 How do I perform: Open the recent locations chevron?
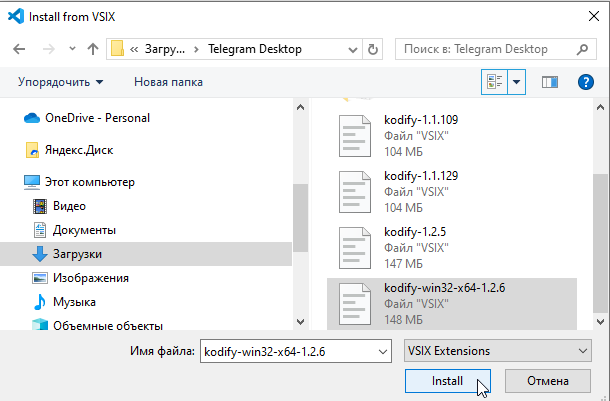(72, 49)
